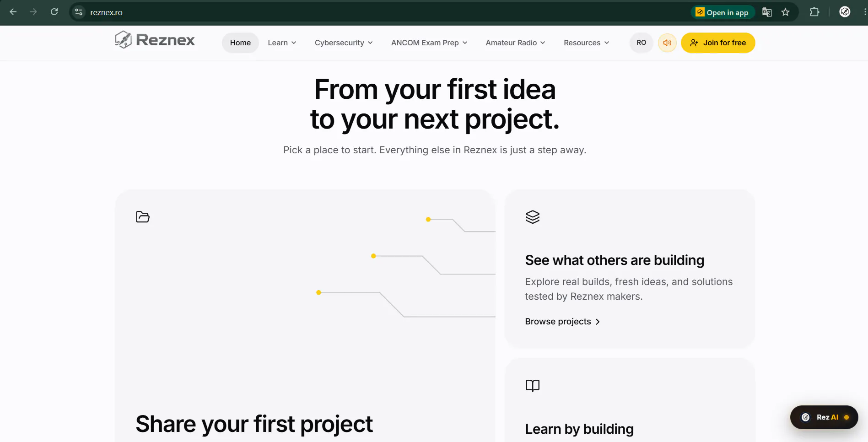868x442 pixels.
Task: Click the open book icon
Action: tap(533, 386)
